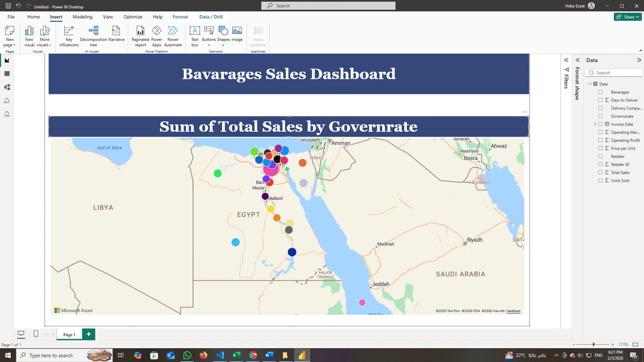Click the Share button
This screenshot has height=362, width=644.
coord(627,17)
